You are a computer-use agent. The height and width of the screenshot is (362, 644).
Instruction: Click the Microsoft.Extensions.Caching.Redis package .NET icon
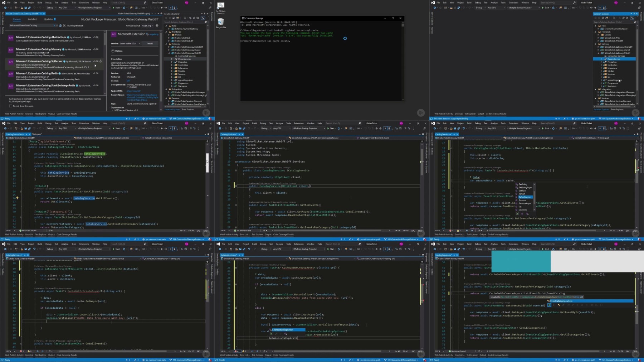(x=11, y=74)
